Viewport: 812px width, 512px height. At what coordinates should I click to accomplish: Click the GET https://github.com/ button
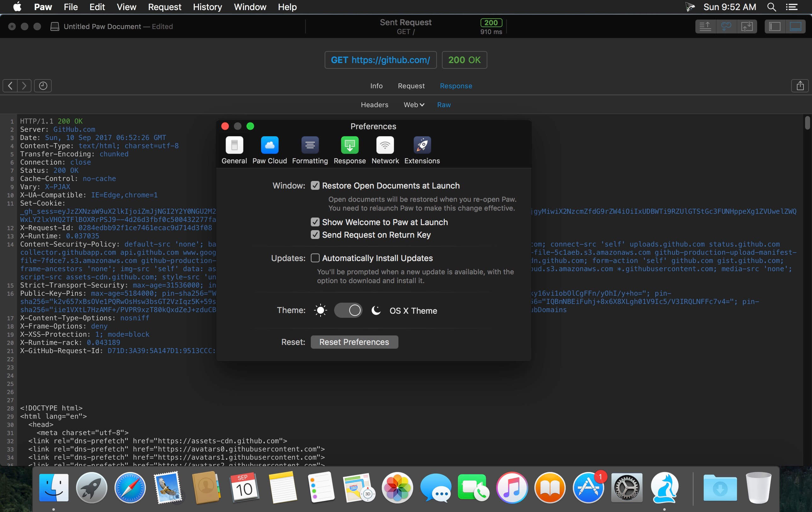tap(380, 60)
